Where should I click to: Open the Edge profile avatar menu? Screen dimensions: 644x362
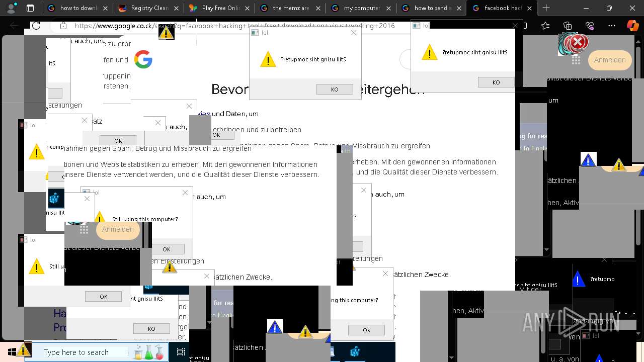(x=11, y=8)
